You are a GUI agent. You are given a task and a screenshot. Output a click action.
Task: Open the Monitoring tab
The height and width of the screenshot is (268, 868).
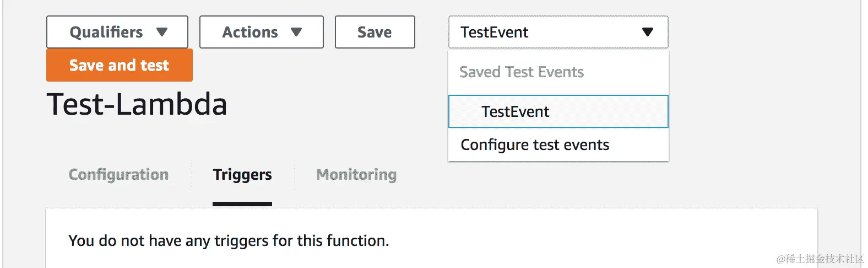pyautogui.click(x=356, y=174)
